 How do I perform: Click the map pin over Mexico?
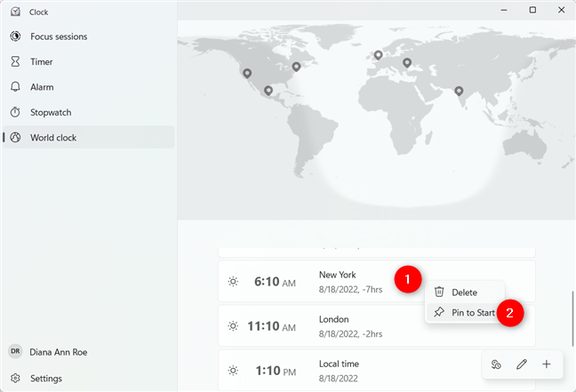click(268, 90)
